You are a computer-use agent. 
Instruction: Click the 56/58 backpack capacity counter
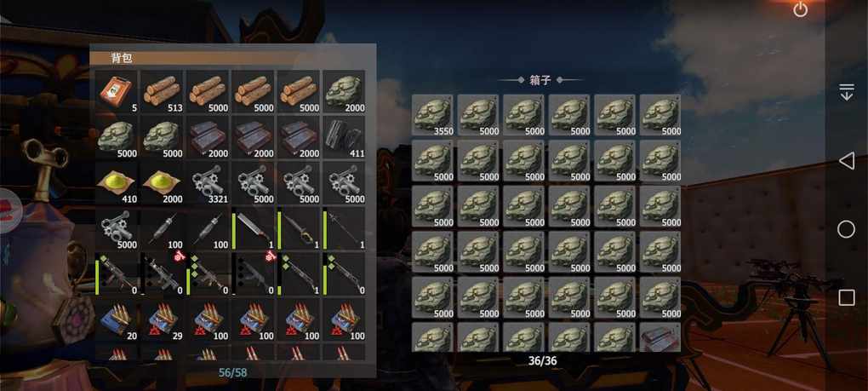click(x=232, y=372)
